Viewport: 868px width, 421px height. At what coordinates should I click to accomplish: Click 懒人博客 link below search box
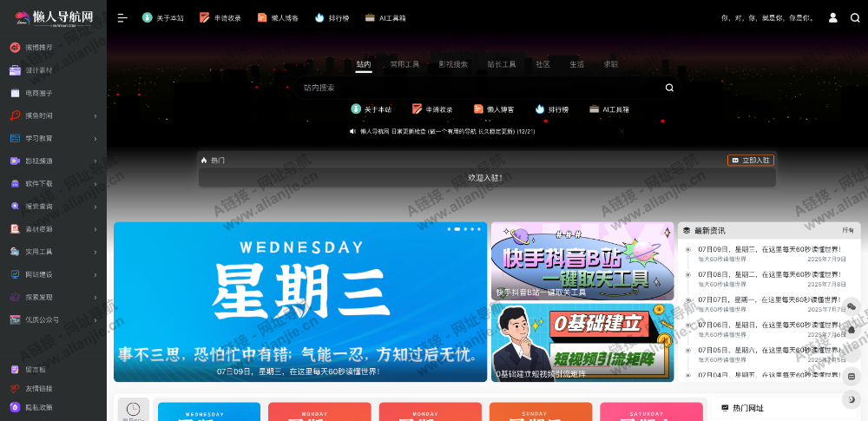coord(494,109)
